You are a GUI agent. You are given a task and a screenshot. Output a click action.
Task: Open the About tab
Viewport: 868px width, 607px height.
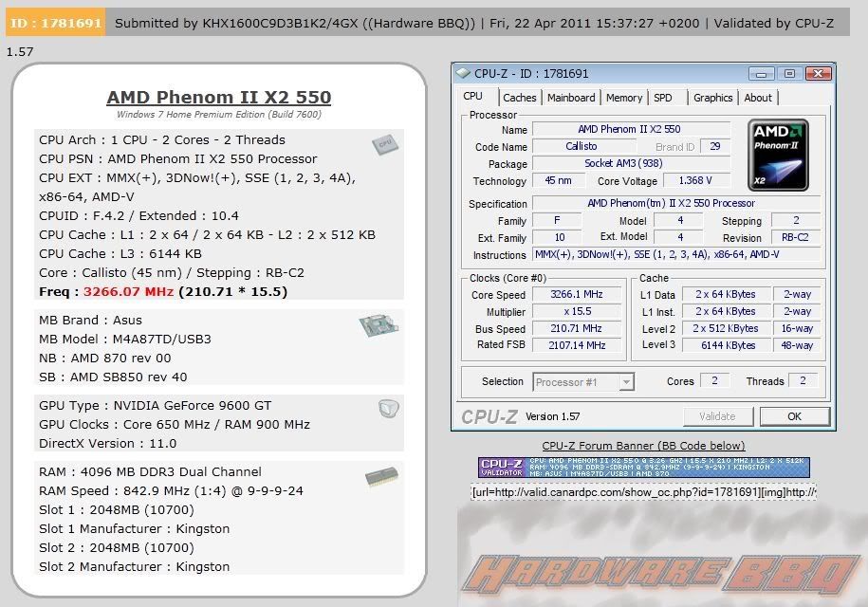click(758, 98)
